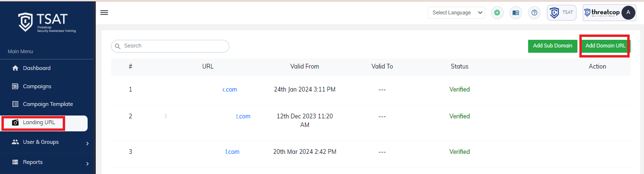Open the third row's URL link
644x174 pixels.
(232, 152)
